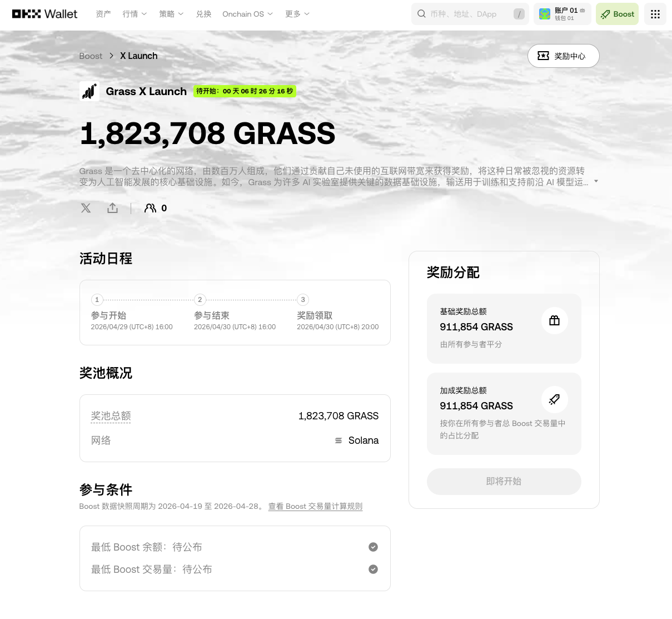
Task: Click the share/upload icon below the description
Action: pyautogui.click(x=112, y=207)
